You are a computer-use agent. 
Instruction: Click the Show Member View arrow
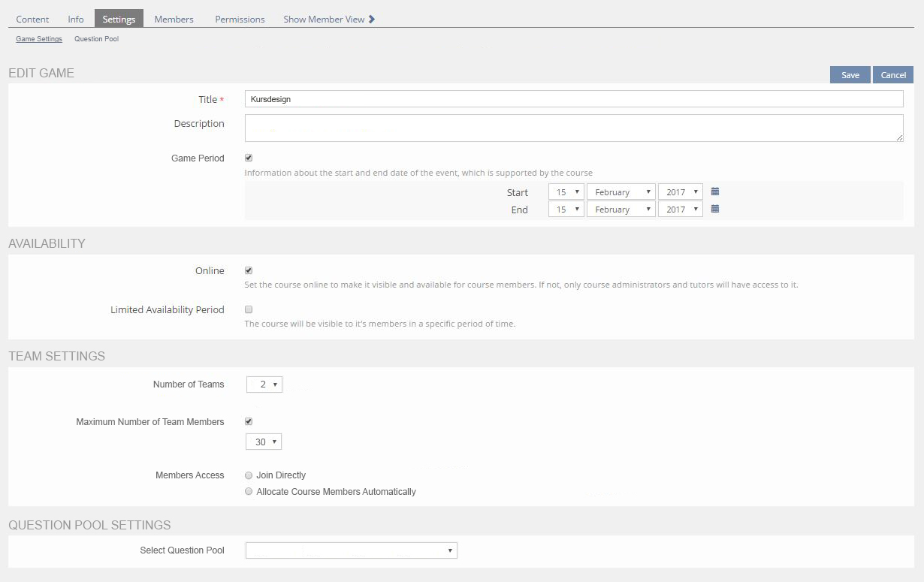(x=372, y=20)
